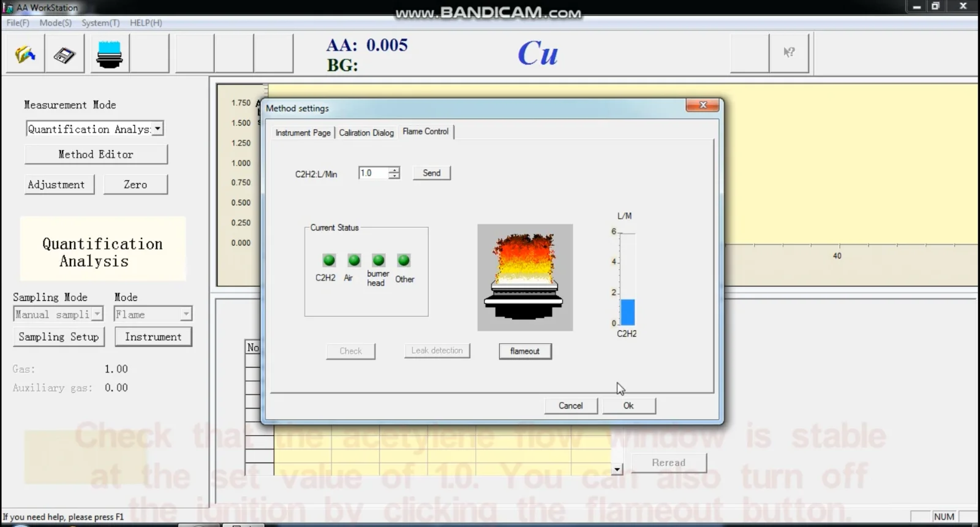Click Send to apply C2H2 flow
980x527 pixels.
click(431, 173)
